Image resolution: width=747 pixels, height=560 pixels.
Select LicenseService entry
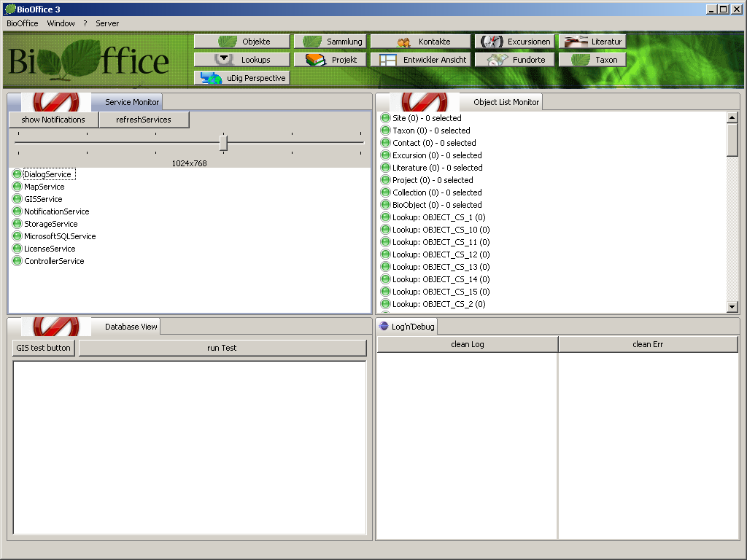pos(50,249)
